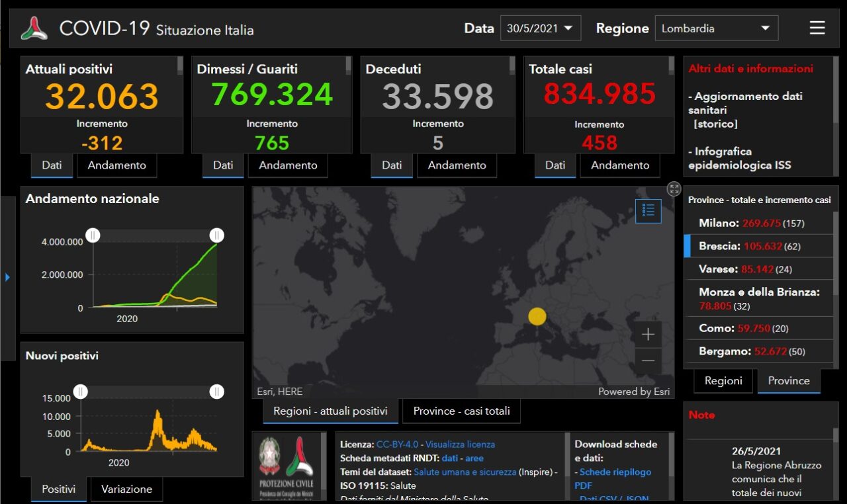Switch to Province - casi totali tab
This screenshot has width=847, height=504.
pyautogui.click(x=461, y=411)
